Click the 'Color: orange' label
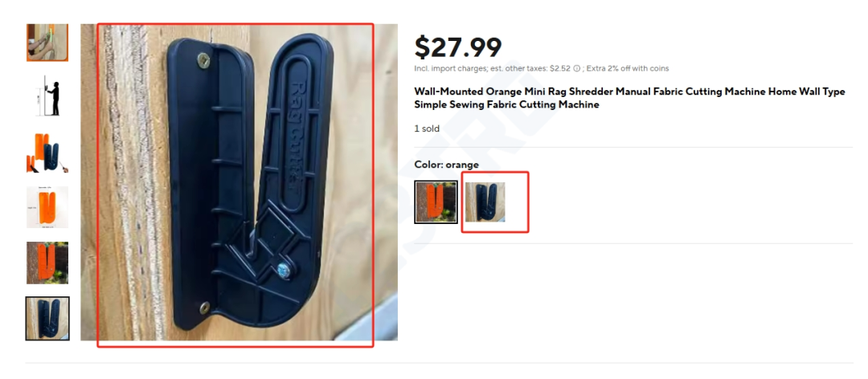Viewport: 868px width, 379px height. [446, 165]
